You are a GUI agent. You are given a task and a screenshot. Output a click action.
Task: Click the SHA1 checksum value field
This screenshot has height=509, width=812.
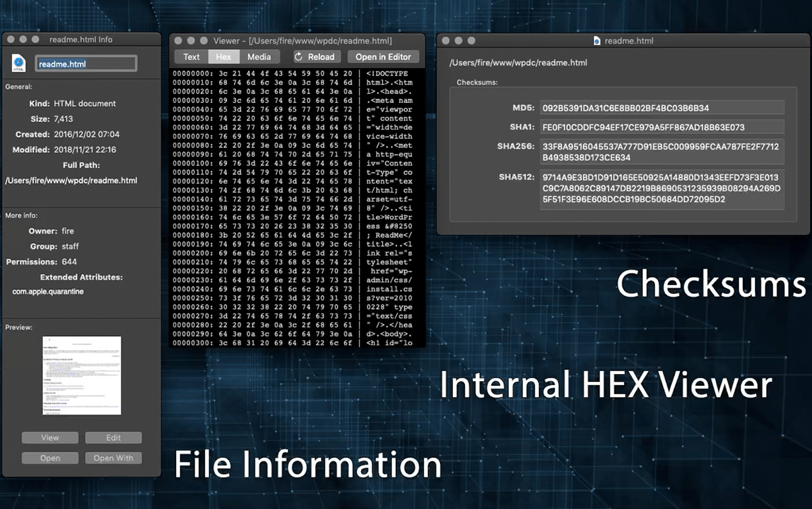click(662, 127)
